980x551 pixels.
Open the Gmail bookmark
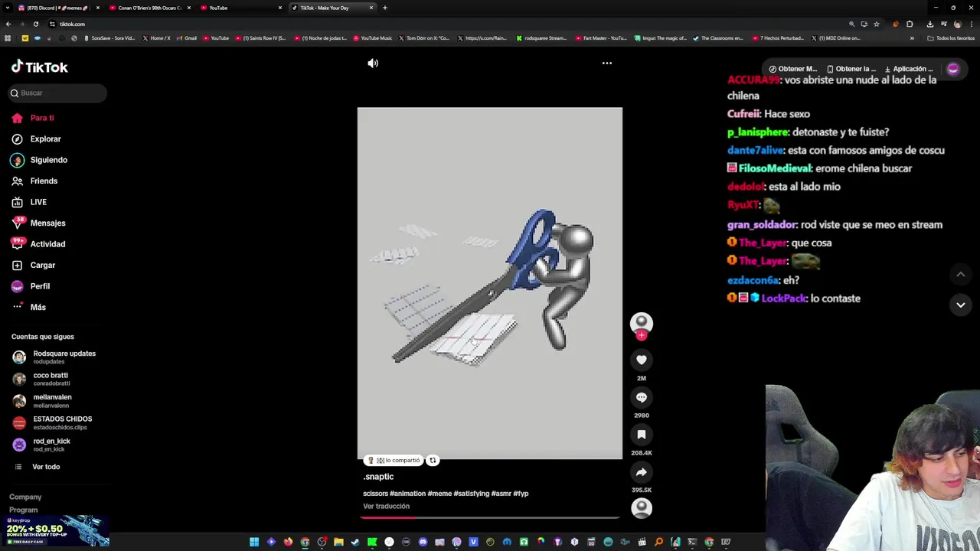[186, 38]
